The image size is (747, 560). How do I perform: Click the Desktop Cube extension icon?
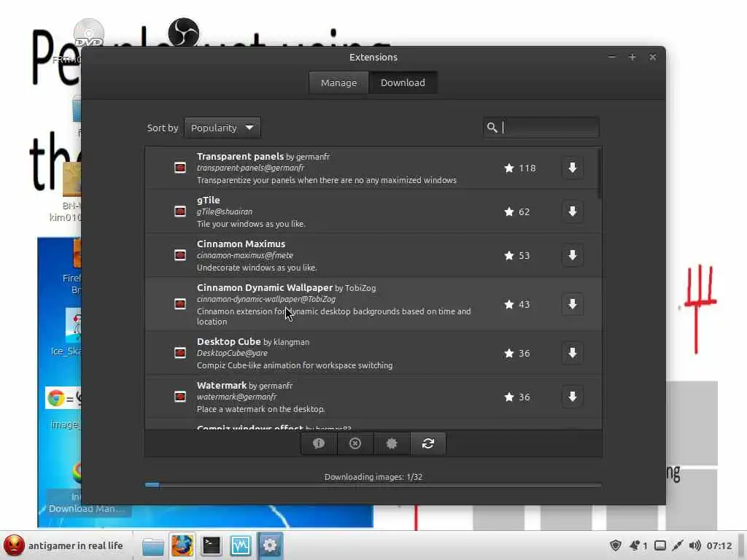(x=180, y=353)
